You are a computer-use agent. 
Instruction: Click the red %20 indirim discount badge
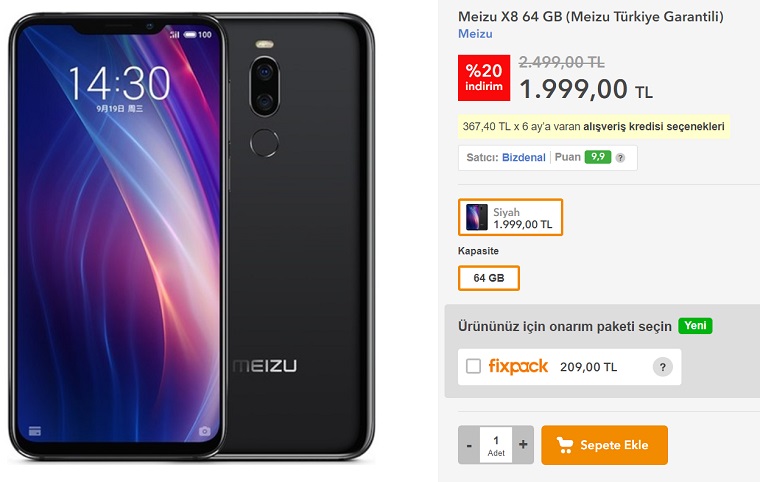[484, 78]
